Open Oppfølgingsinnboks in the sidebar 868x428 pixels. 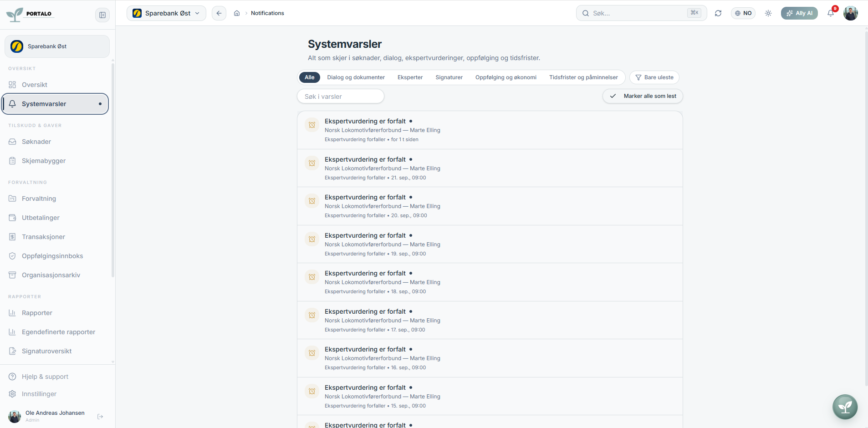(x=56, y=256)
